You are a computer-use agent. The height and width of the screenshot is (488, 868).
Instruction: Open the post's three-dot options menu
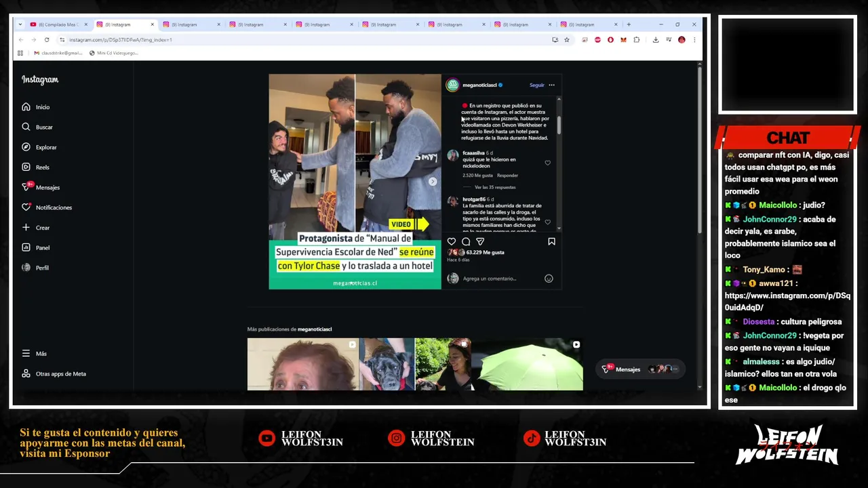coord(551,85)
